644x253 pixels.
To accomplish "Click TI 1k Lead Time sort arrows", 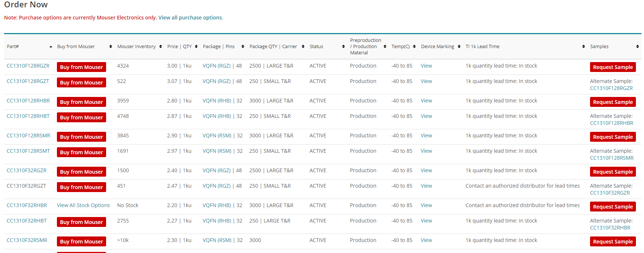I will click(x=583, y=47).
